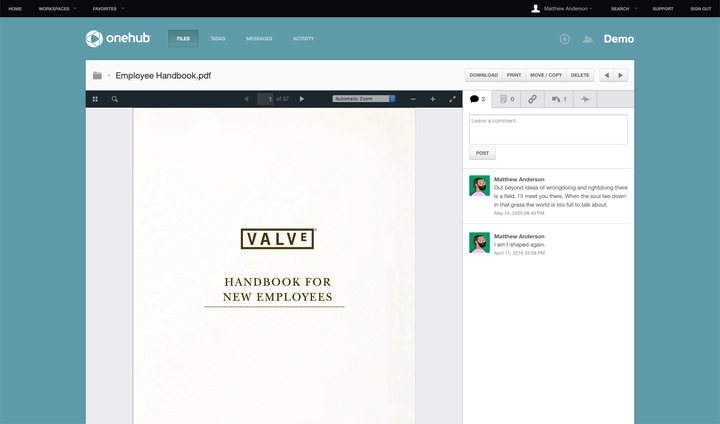
Task: Click into the Leave a comment field
Action: point(548,130)
